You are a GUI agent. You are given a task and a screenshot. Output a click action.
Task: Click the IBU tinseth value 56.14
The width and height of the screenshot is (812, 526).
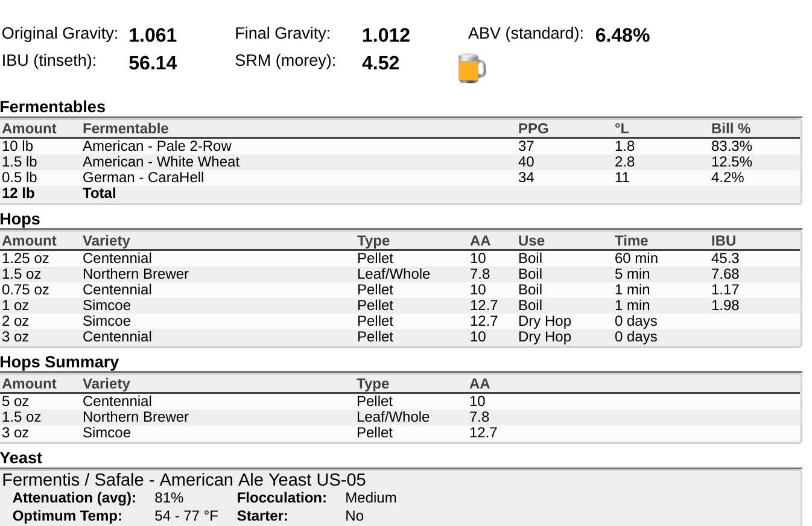[x=153, y=63]
